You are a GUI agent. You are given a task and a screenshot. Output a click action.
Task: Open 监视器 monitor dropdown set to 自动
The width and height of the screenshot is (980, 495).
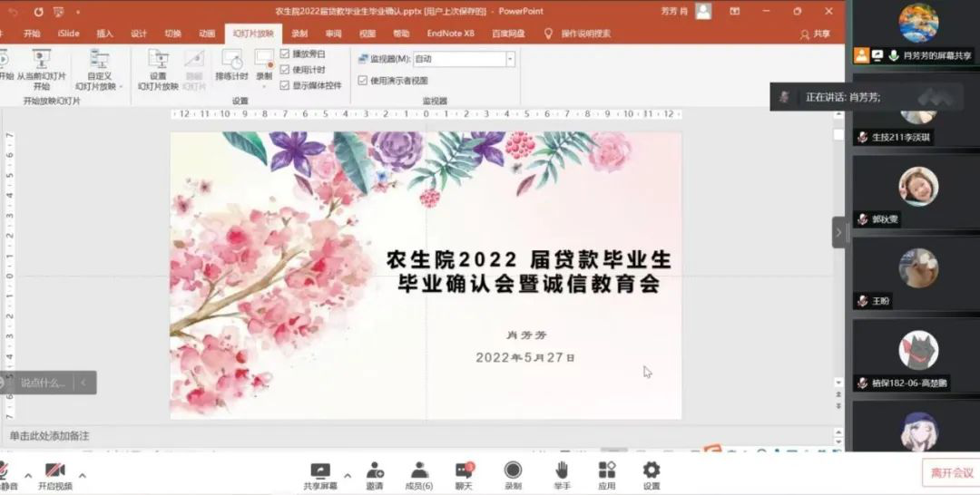[464, 59]
